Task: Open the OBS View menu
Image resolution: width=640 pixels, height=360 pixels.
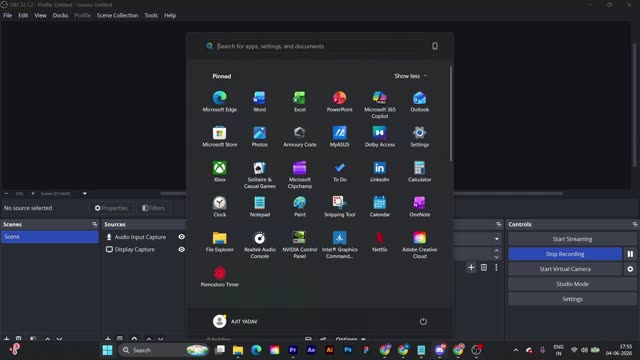Action: pos(40,15)
